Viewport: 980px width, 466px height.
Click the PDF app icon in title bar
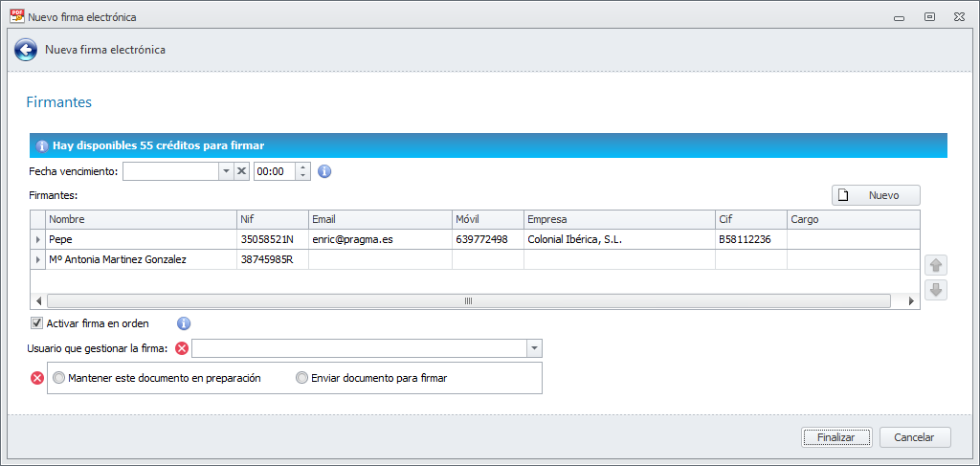click(x=17, y=16)
